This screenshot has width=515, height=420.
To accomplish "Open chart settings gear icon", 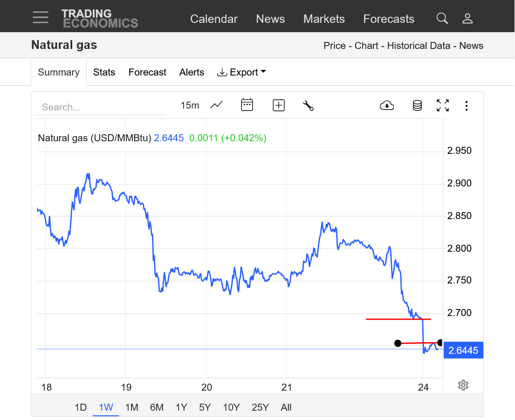I will coord(463,385).
